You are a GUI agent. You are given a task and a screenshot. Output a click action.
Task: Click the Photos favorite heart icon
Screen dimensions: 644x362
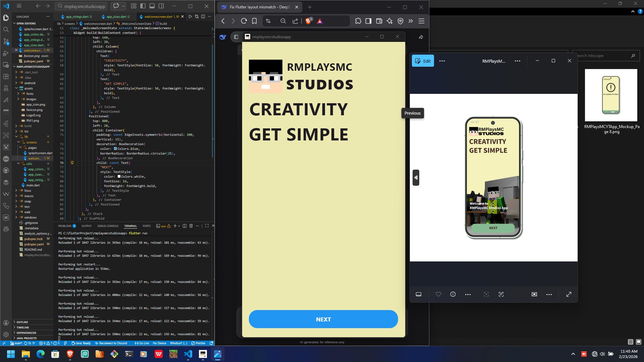pos(438,294)
